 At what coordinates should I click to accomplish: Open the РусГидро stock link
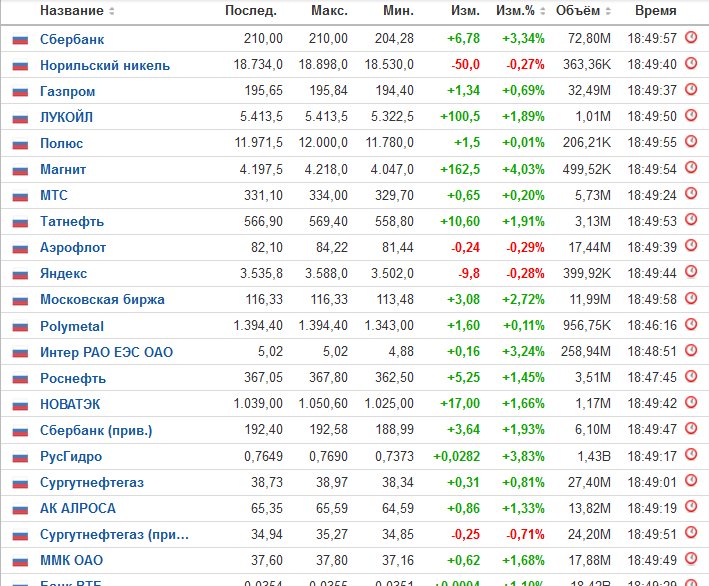pos(71,456)
